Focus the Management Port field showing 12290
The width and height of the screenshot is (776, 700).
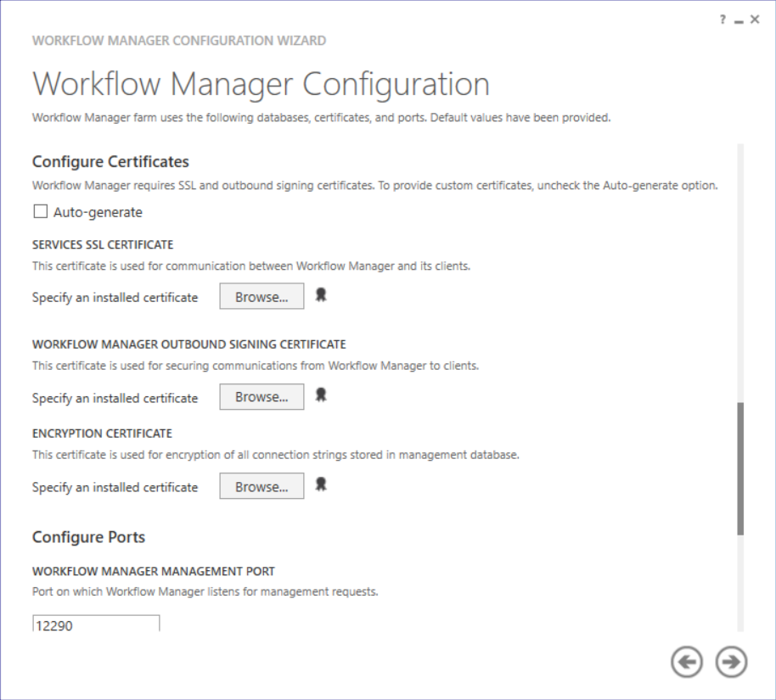point(95,624)
